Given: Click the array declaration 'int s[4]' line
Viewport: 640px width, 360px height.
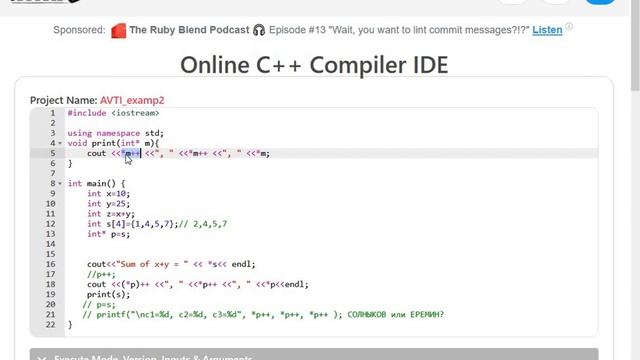Looking at the screenshot, I should coord(157,224).
